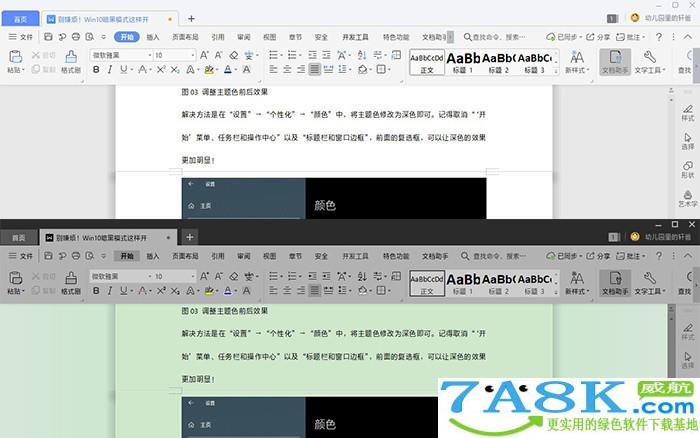The image size is (700, 438).
Task: Click the undo icon in dark-theme window
Action: pyautogui.click(x=62, y=256)
